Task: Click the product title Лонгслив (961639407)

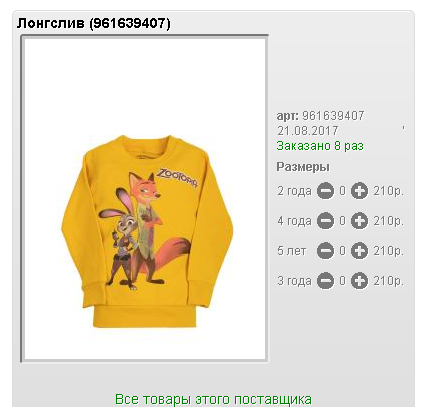Action: click(93, 23)
